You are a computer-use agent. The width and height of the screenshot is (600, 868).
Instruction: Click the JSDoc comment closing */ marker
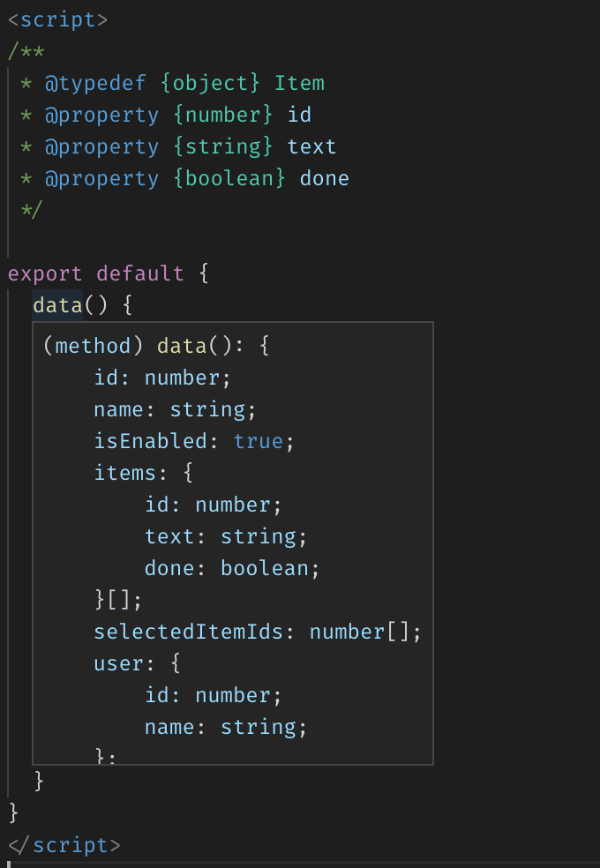[x=32, y=210]
